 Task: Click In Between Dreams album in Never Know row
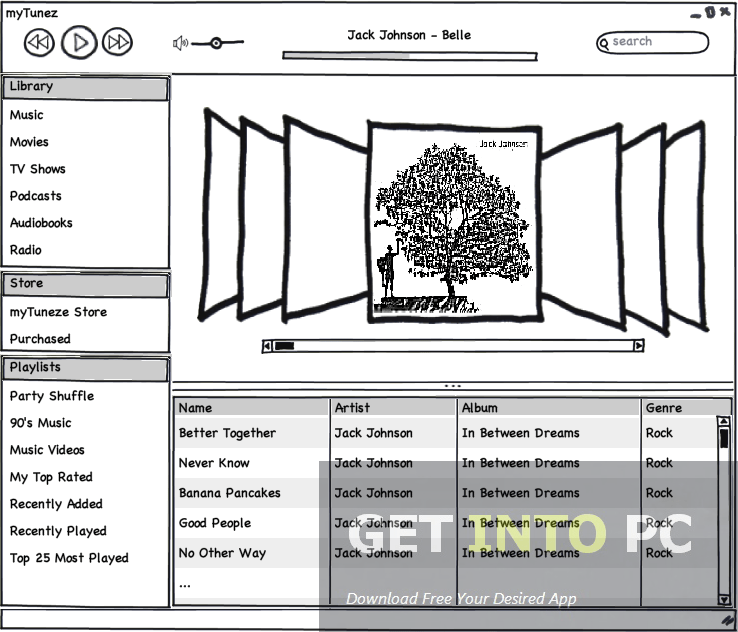pyautogui.click(x=521, y=463)
